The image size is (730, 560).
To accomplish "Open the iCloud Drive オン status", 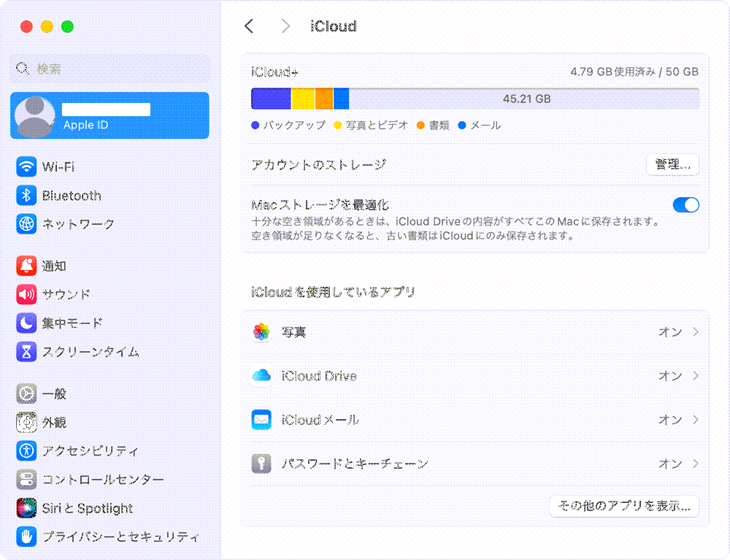I will pyautogui.click(x=670, y=376).
